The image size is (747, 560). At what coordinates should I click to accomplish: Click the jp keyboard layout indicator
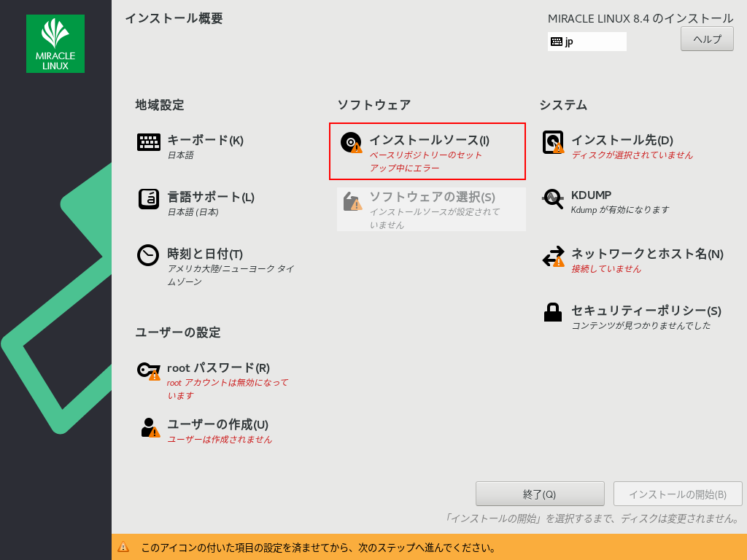pos(587,42)
